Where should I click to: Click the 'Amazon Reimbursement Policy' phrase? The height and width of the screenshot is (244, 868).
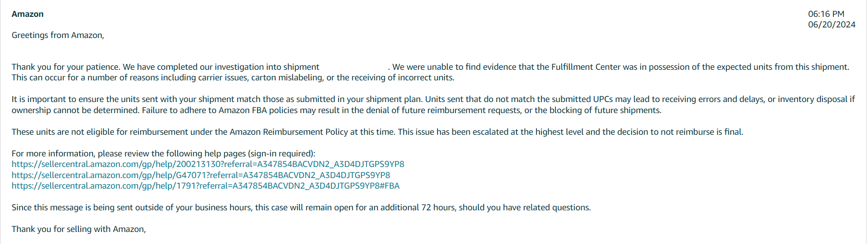click(x=289, y=132)
